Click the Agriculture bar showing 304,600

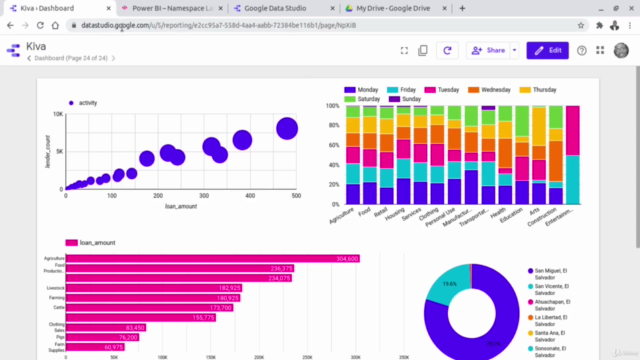click(213, 259)
